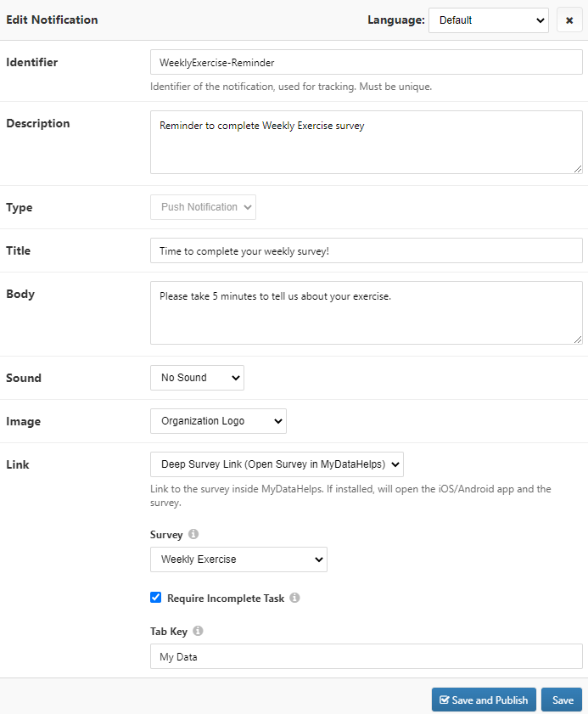Expand the Sound dropdown
The width and height of the screenshot is (588, 714).
tap(197, 378)
